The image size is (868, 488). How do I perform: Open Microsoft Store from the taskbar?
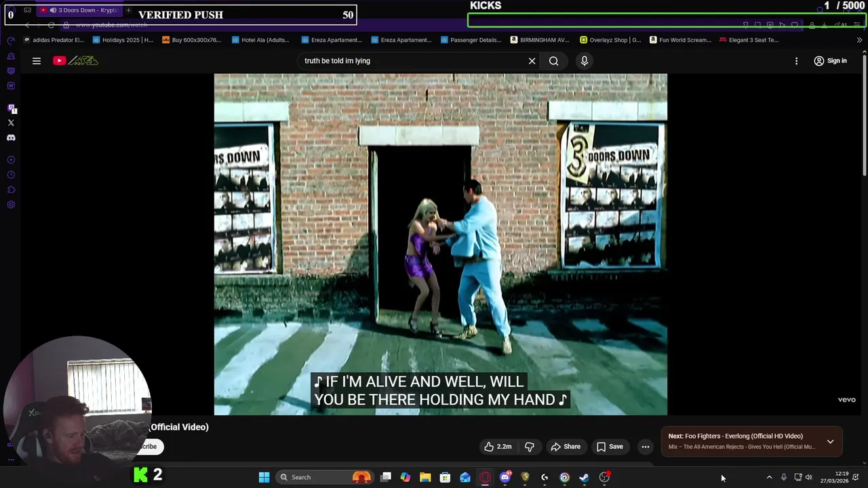[x=445, y=477]
